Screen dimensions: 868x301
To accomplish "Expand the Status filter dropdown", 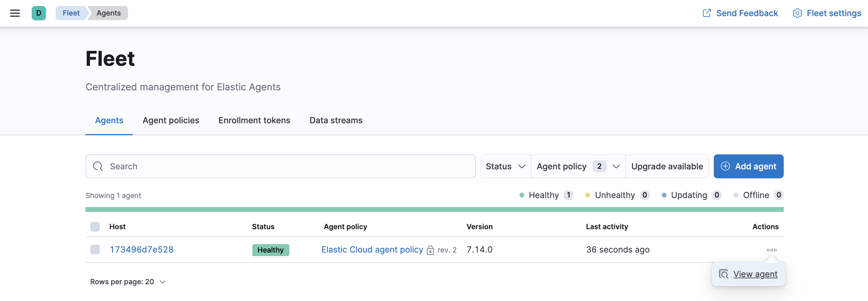I will tap(505, 166).
